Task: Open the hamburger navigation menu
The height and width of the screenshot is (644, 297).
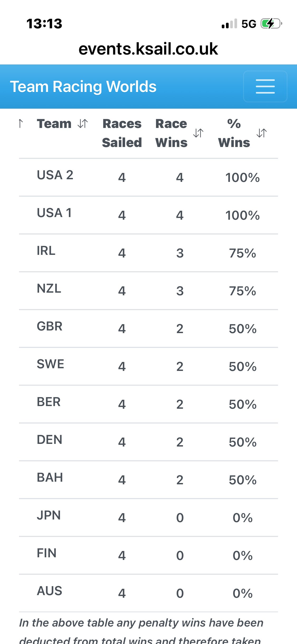Action: (265, 86)
